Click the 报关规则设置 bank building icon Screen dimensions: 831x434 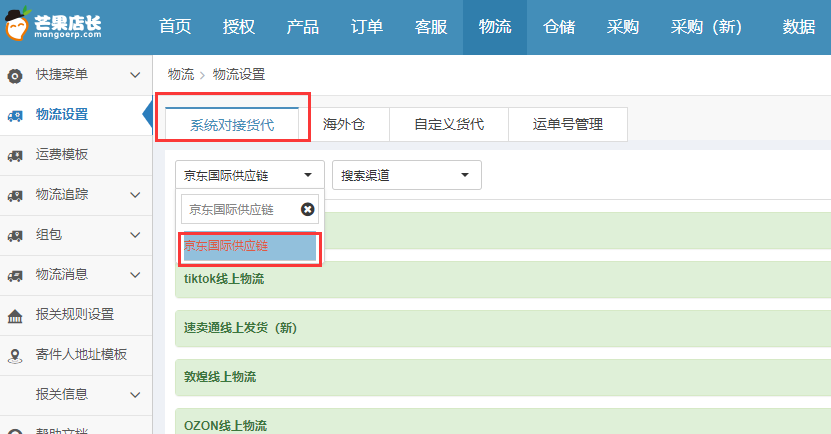click(15, 316)
